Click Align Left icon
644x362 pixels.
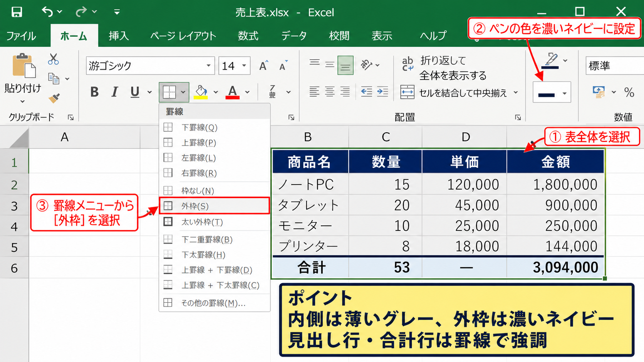pyautogui.click(x=315, y=92)
